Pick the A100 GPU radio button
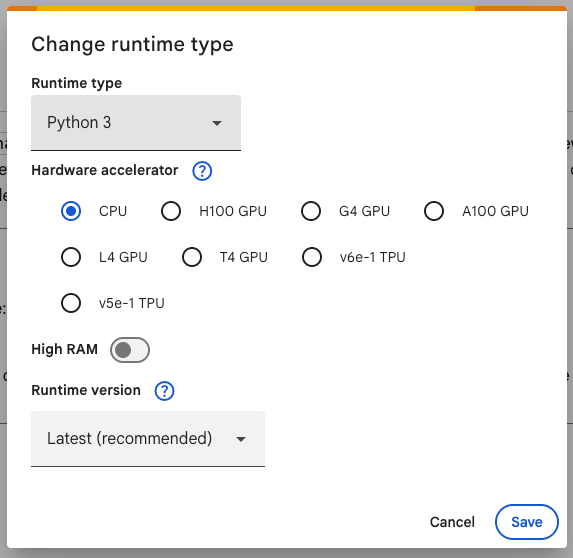573x558 pixels. click(x=434, y=211)
